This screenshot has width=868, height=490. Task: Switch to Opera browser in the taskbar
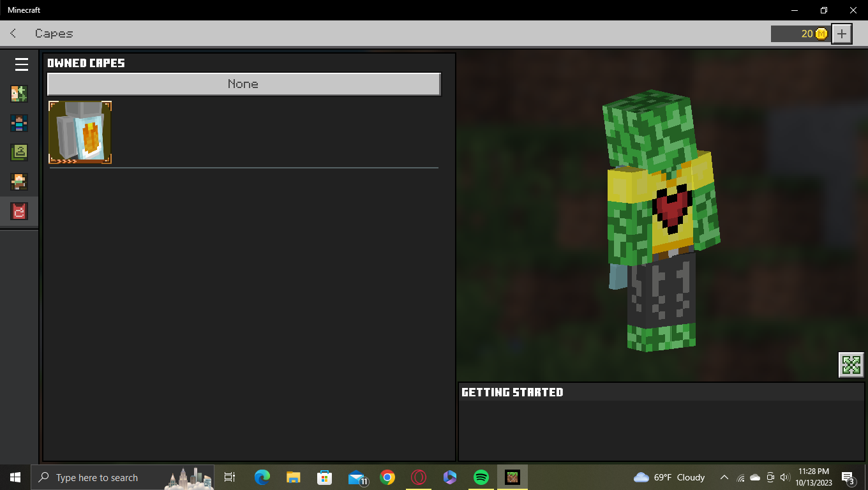(419, 477)
